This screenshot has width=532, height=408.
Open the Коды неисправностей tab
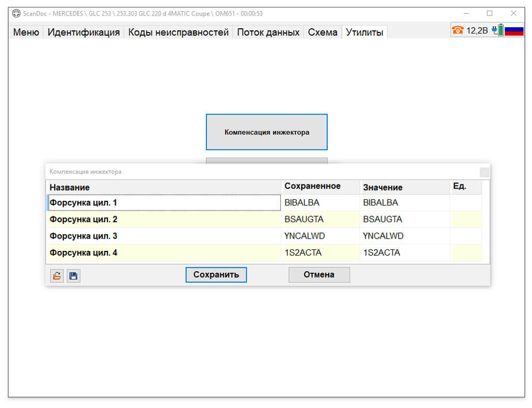[178, 32]
